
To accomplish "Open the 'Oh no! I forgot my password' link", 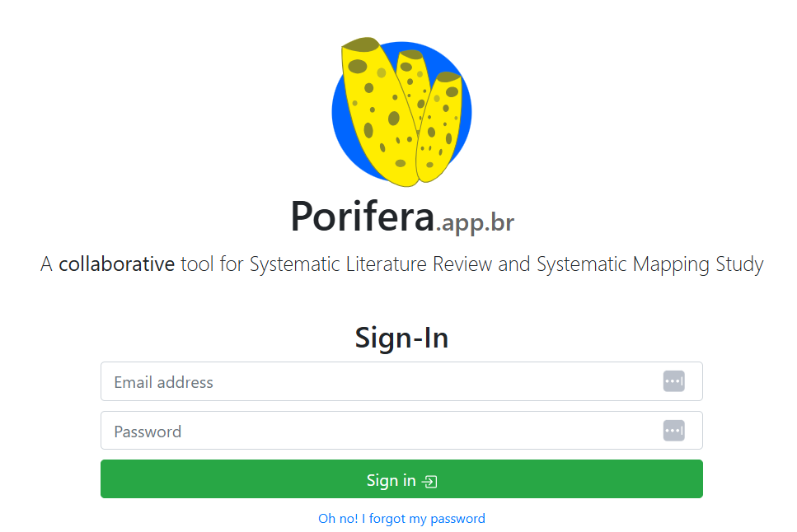I will point(401,518).
